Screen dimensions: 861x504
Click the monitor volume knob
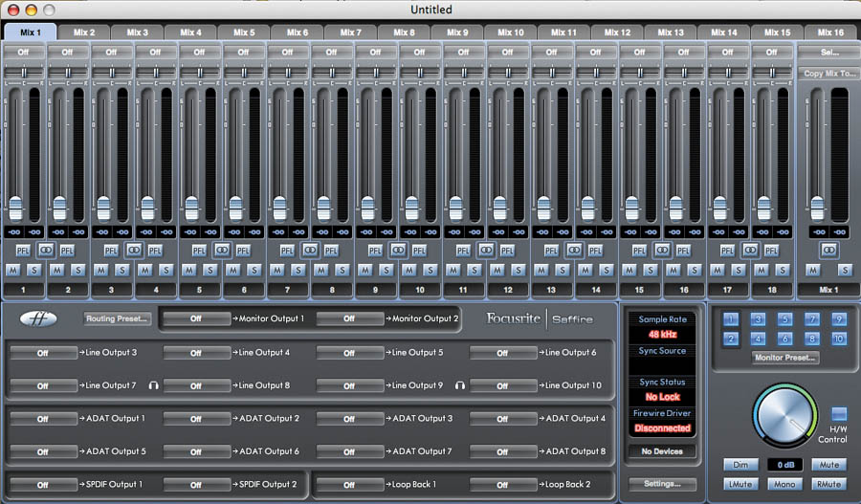click(x=784, y=417)
